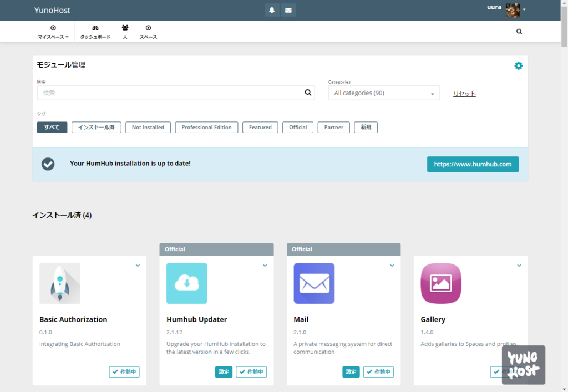Screen dimensions: 568x392
Task: Click the Gallery module picture icon
Action: tap(441, 283)
